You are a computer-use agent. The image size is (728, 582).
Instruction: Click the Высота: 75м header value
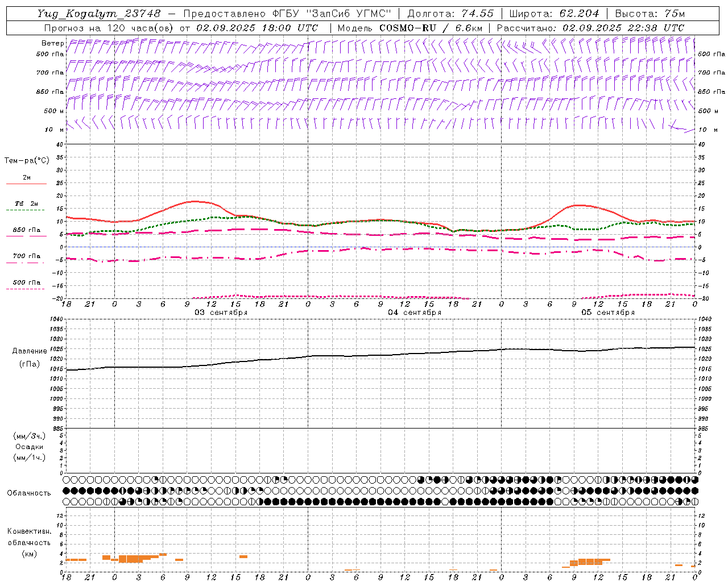pos(650,14)
